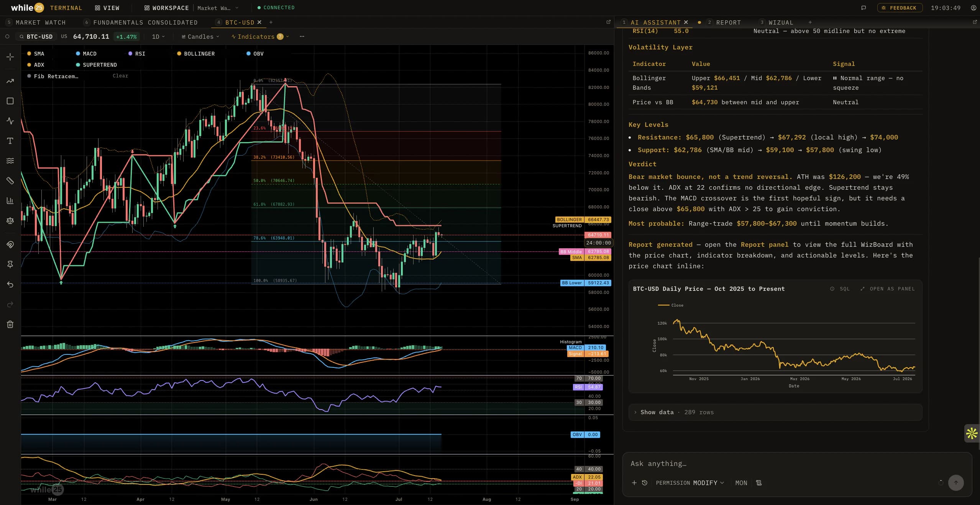Click the SQL button on inline chart

point(840,289)
